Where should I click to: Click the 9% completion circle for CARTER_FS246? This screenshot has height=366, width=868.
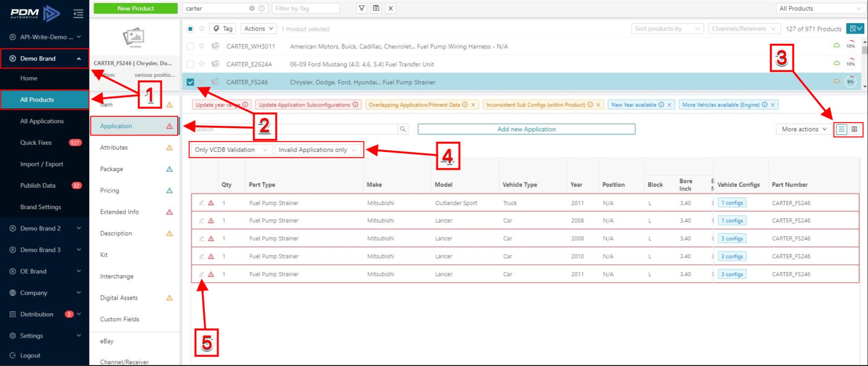click(x=850, y=81)
